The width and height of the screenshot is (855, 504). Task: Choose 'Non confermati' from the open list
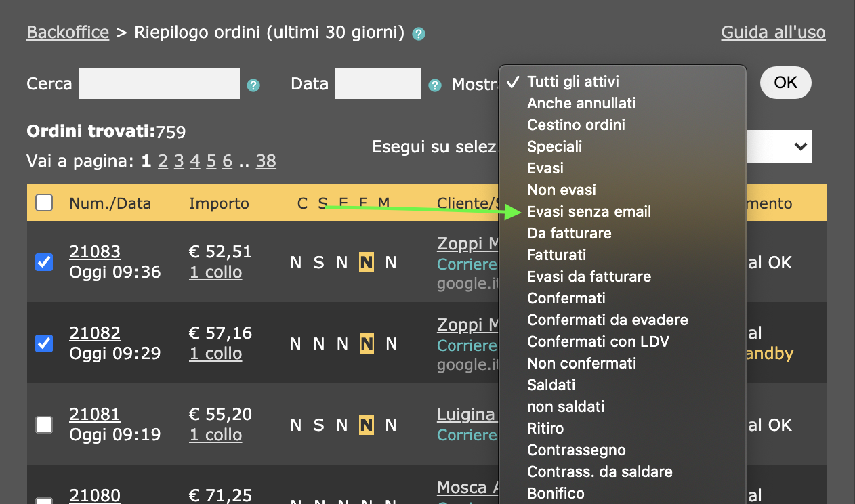[581, 363]
